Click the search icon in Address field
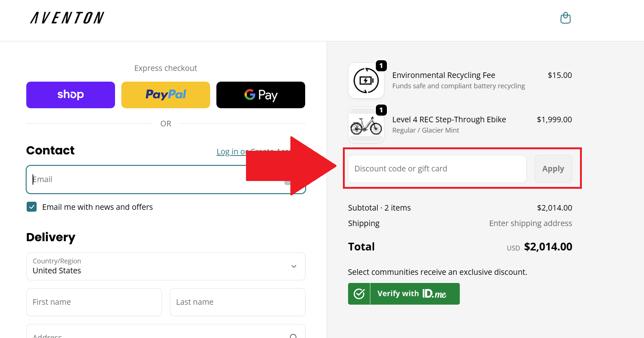 click(x=293, y=335)
